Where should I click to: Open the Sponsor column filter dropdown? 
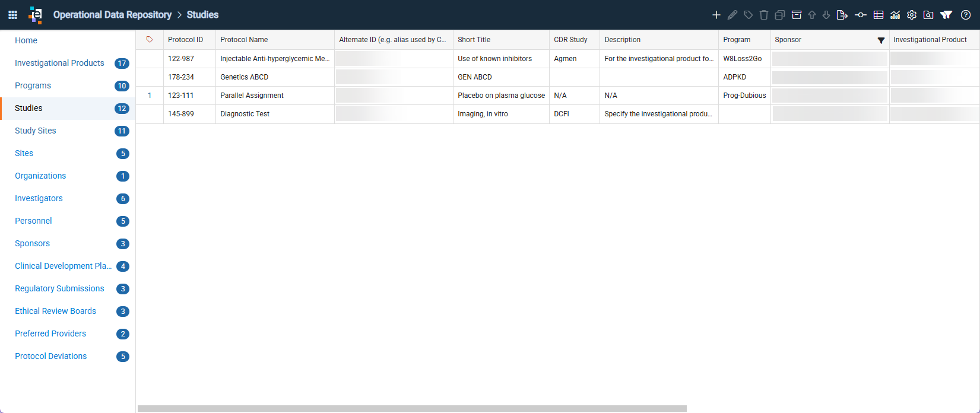pos(881,40)
